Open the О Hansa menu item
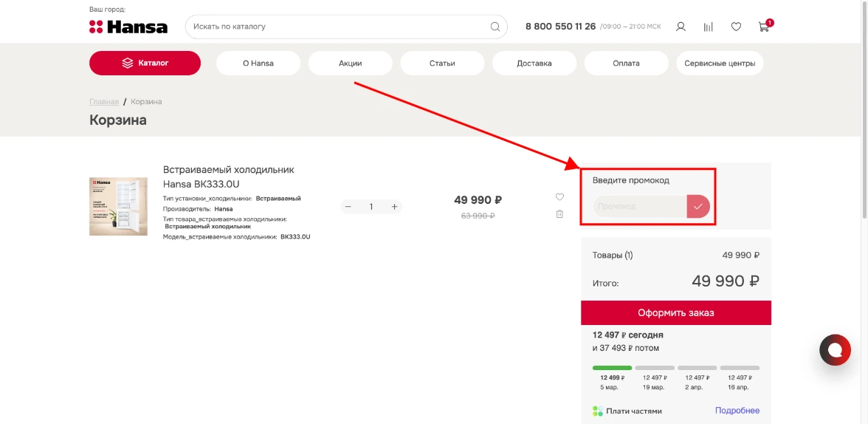Screen dimensions: 868x424 [258, 64]
